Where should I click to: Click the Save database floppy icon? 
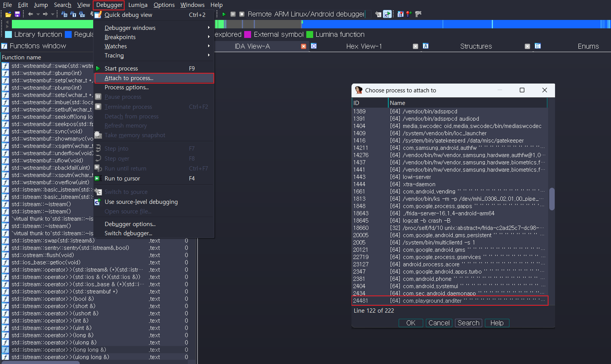17,14
